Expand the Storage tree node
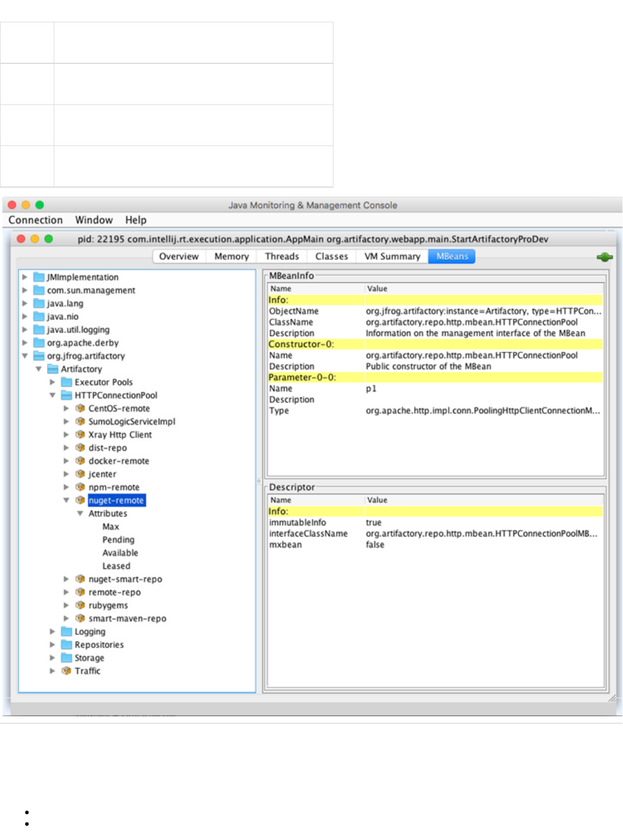The height and width of the screenshot is (840, 623). [52, 658]
